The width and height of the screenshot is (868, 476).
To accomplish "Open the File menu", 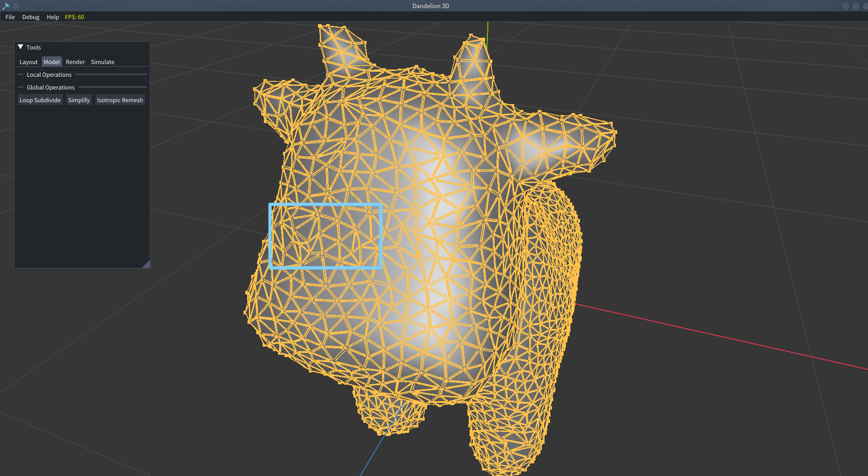I will pos(10,17).
